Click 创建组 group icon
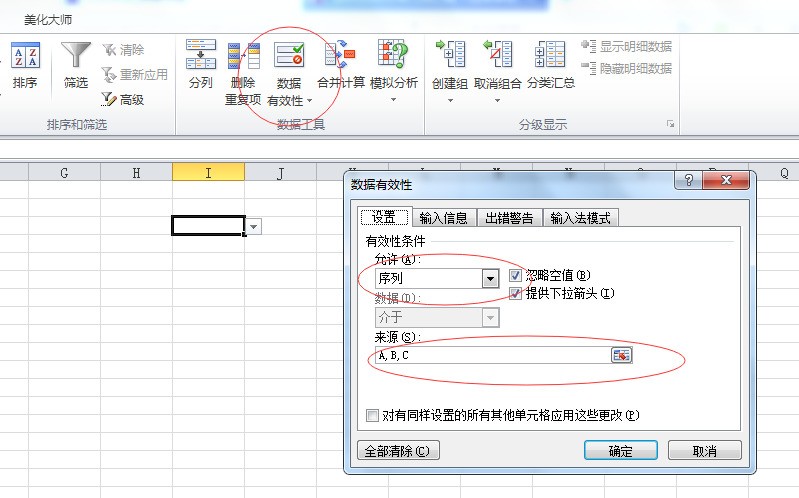This screenshot has height=498, width=799. [450, 54]
